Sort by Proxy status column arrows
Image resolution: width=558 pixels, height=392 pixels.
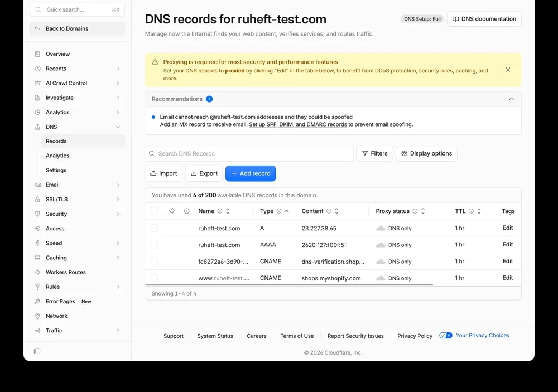point(423,211)
